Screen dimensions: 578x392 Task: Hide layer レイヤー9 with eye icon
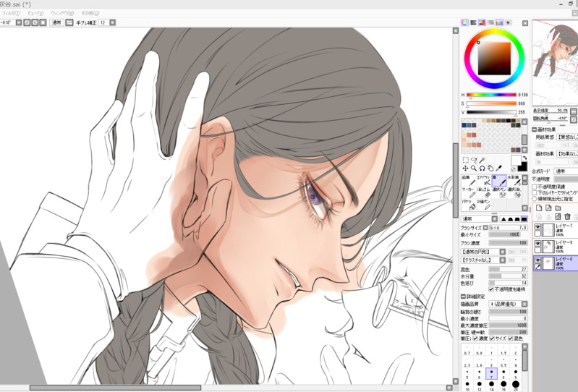tap(537, 244)
